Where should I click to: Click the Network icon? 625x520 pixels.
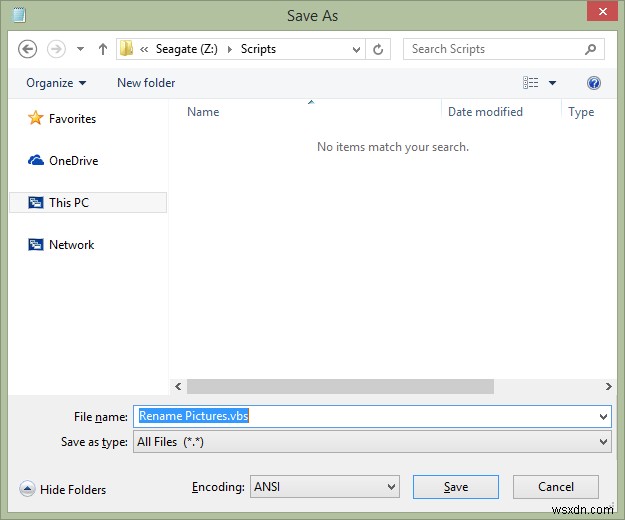point(35,244)
